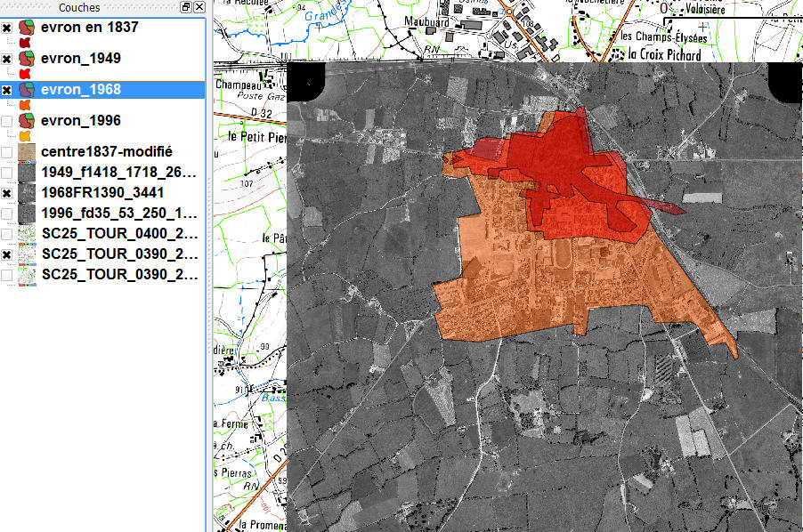Click the Couches panel title
This screenshot has height=532, width=803.
[79, 7]
